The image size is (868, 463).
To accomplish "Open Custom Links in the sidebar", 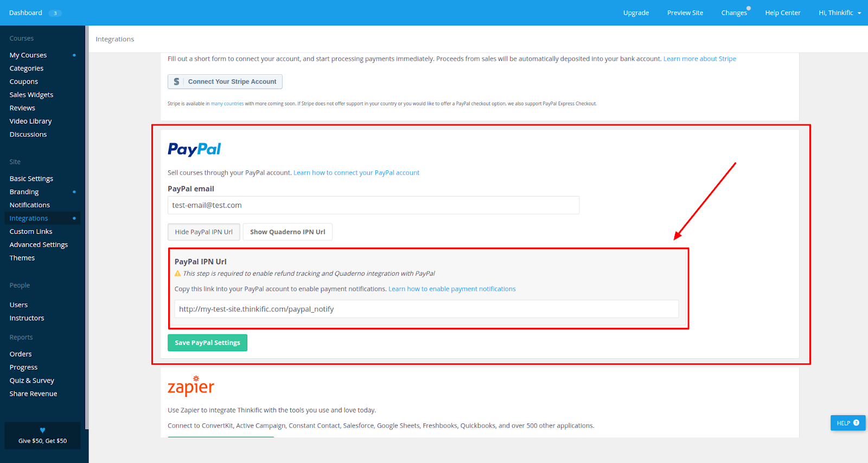I will 31,231.
